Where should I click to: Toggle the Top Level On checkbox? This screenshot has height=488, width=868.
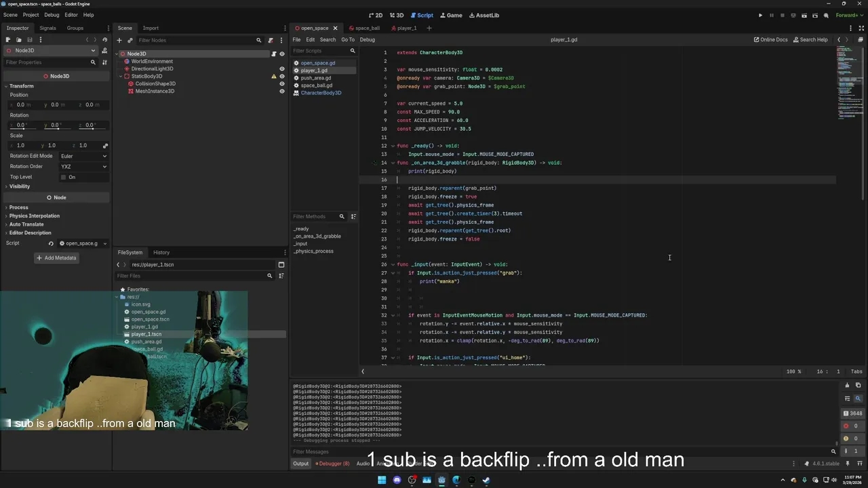tap(63, 177)
